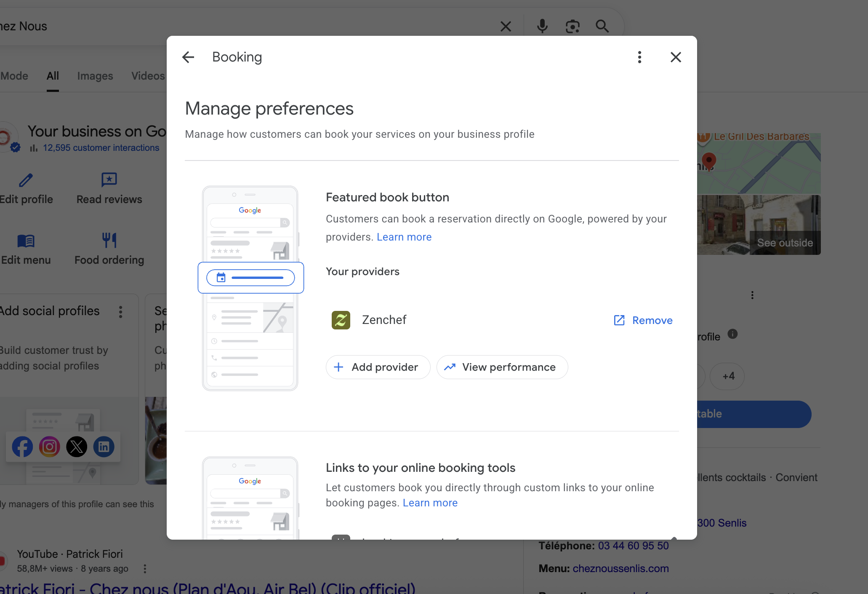Switch to the Images tab
The image size is (868, 594).
pos(95,76)
